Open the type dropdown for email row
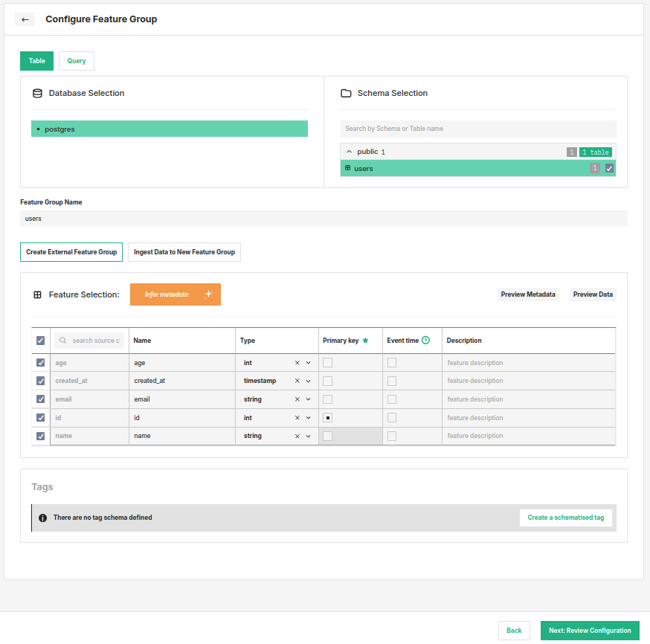 [308, 399]
